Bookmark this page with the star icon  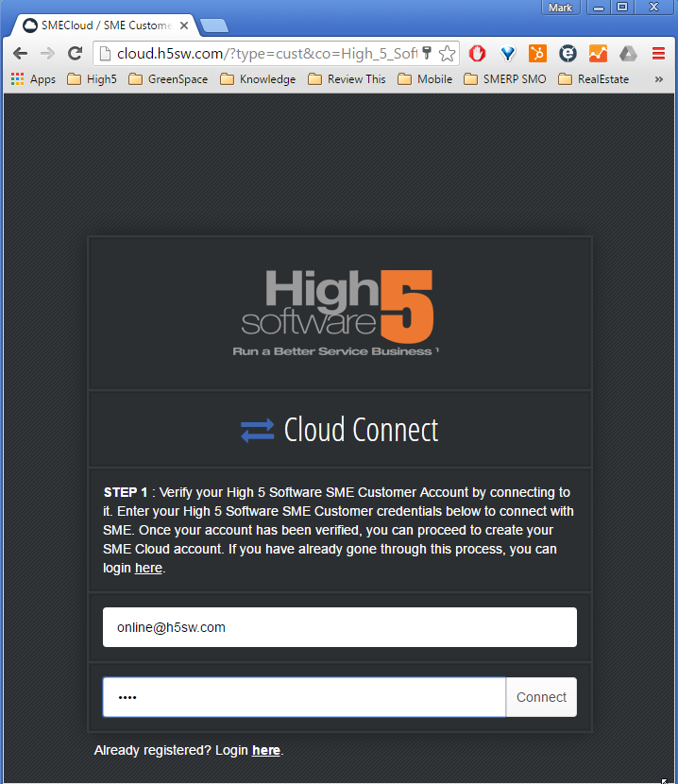447,53
